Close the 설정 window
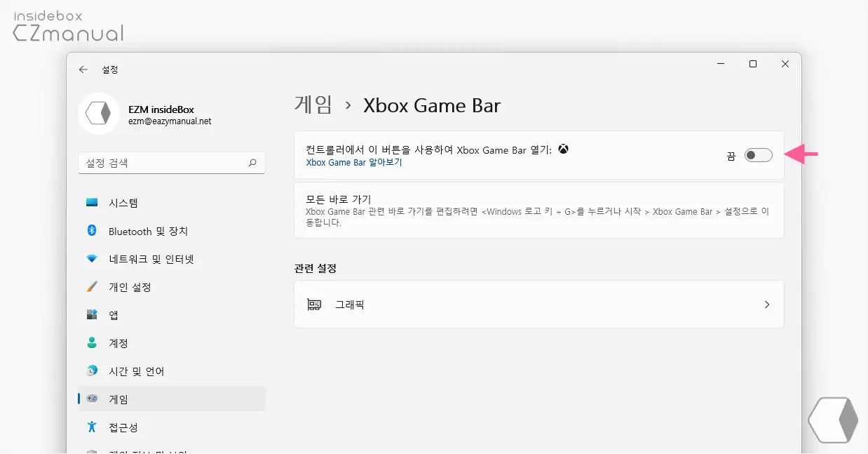This screenshot has width=868, height=454. point(785,64)
